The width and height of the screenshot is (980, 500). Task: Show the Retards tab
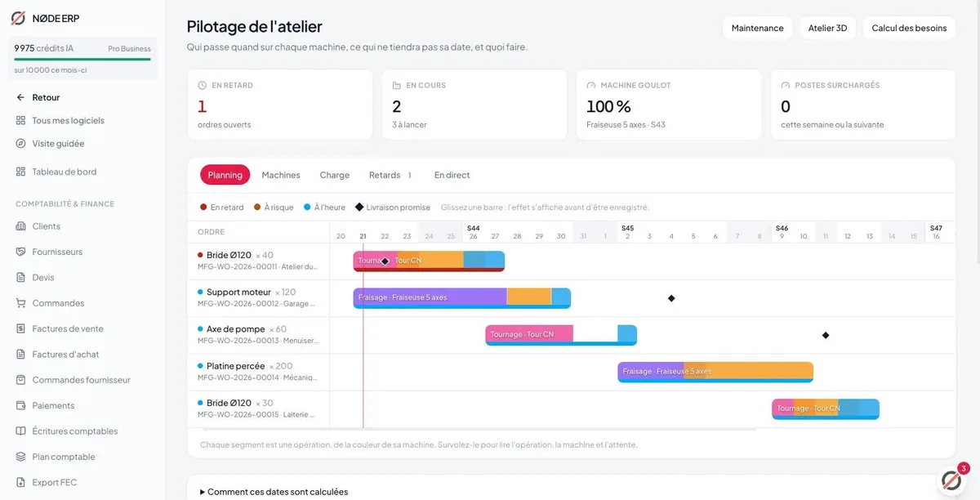(390, 175)
